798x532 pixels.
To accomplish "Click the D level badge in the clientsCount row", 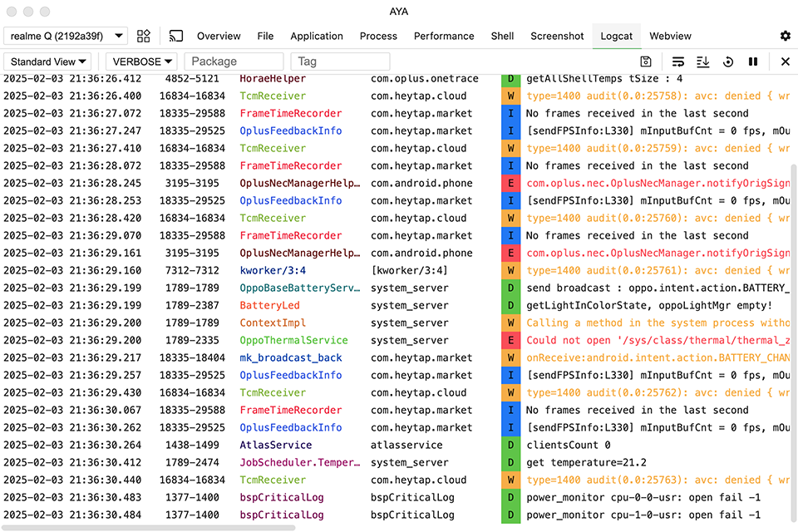I will [510, 445].
